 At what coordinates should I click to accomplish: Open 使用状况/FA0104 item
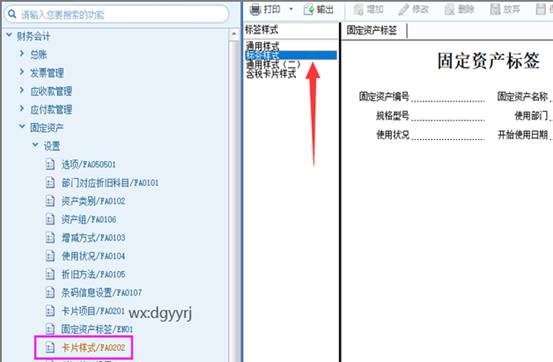point(93,256)
